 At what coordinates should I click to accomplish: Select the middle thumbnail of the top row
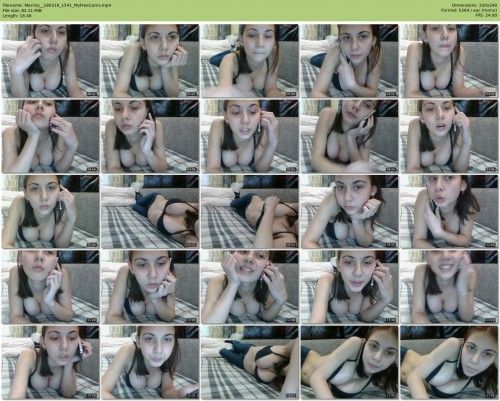pos(250,61)
